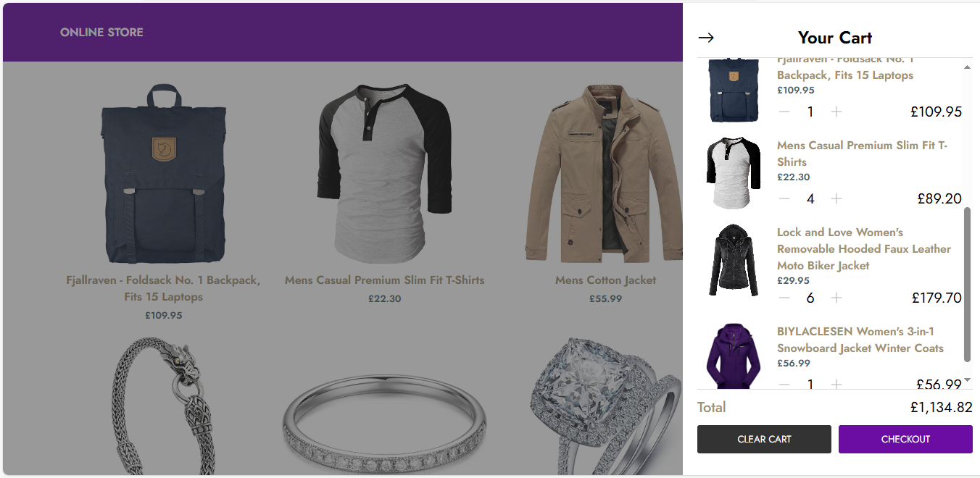Close cart with the arrow icon

[x=706, y=38]
